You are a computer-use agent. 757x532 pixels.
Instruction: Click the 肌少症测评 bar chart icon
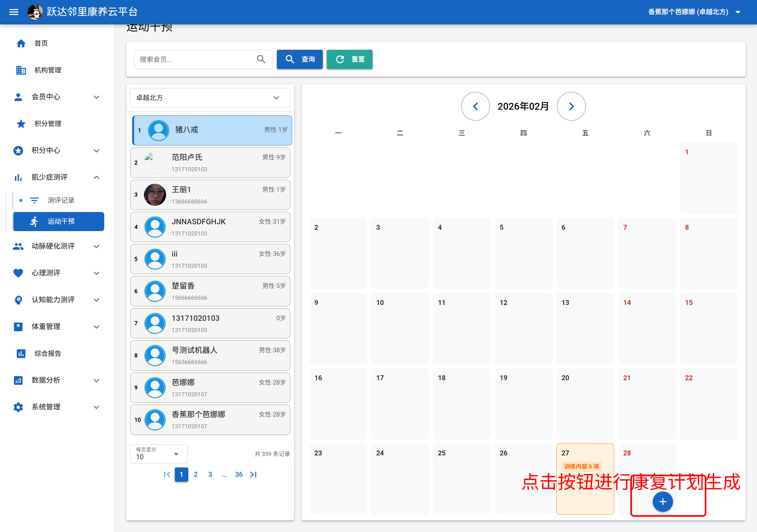click(18, 177)
